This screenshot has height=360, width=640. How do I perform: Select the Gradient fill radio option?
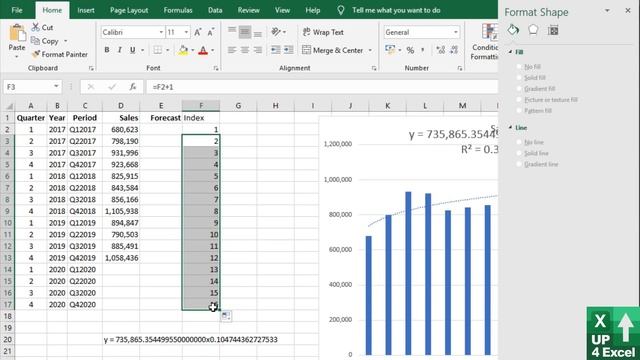(519, 89)
